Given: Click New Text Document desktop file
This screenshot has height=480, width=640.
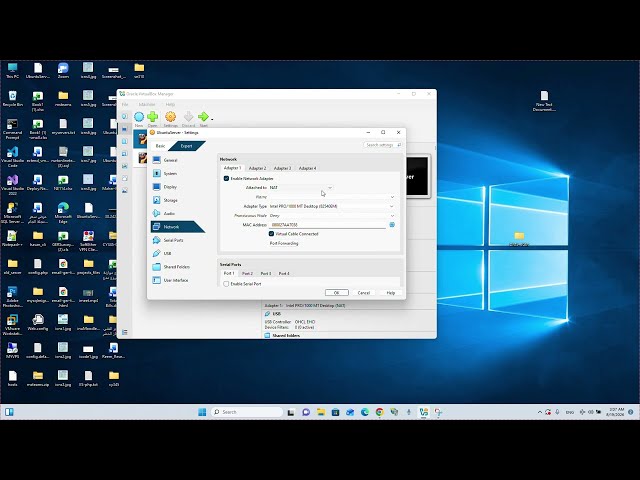Looking at the screenshot, I should point(544,101).
